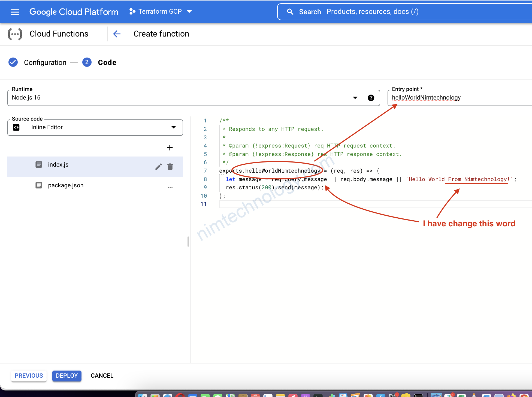Select the index.js file
The width and height of the screenshot is (532, 397).
(x=58, y=165)
